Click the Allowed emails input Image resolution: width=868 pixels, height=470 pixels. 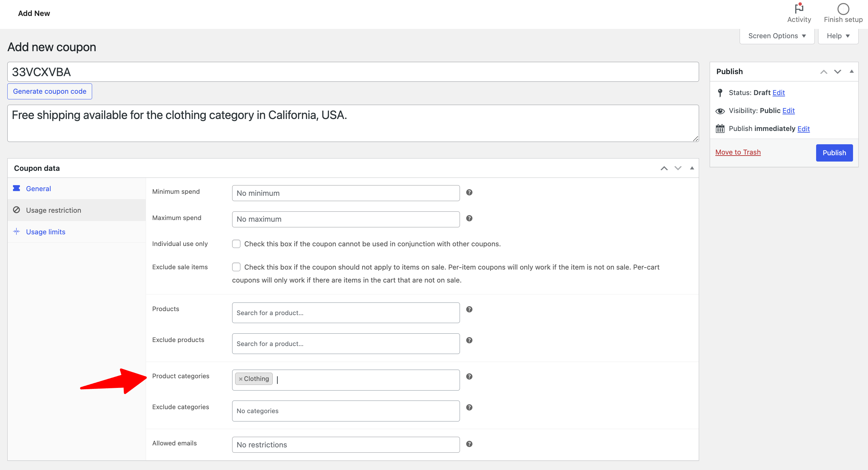(346, 445)
